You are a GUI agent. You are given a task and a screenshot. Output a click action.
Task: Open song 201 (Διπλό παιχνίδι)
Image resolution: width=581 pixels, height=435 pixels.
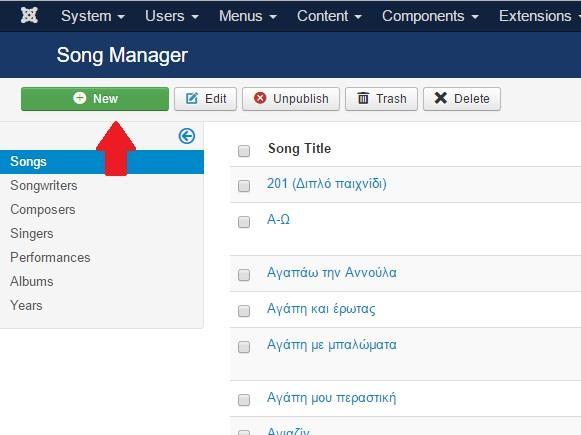[326, 184]
